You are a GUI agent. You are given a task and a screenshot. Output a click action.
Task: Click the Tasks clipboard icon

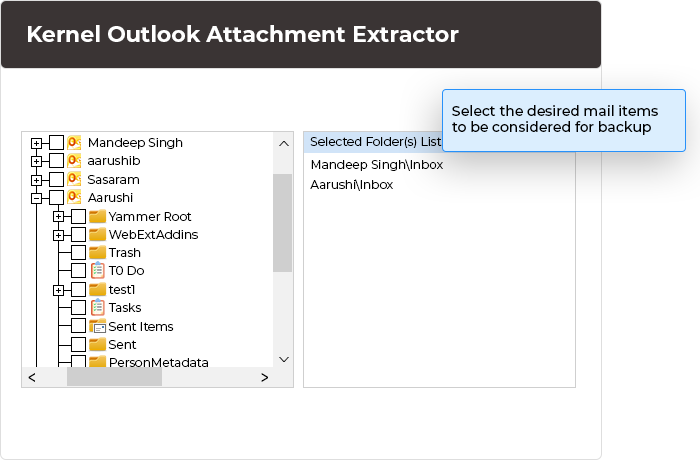[x=97, y=308]
